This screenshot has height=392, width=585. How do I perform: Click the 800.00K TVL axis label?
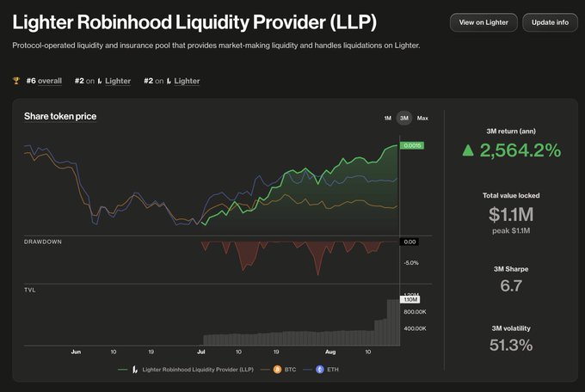(415, 312)
